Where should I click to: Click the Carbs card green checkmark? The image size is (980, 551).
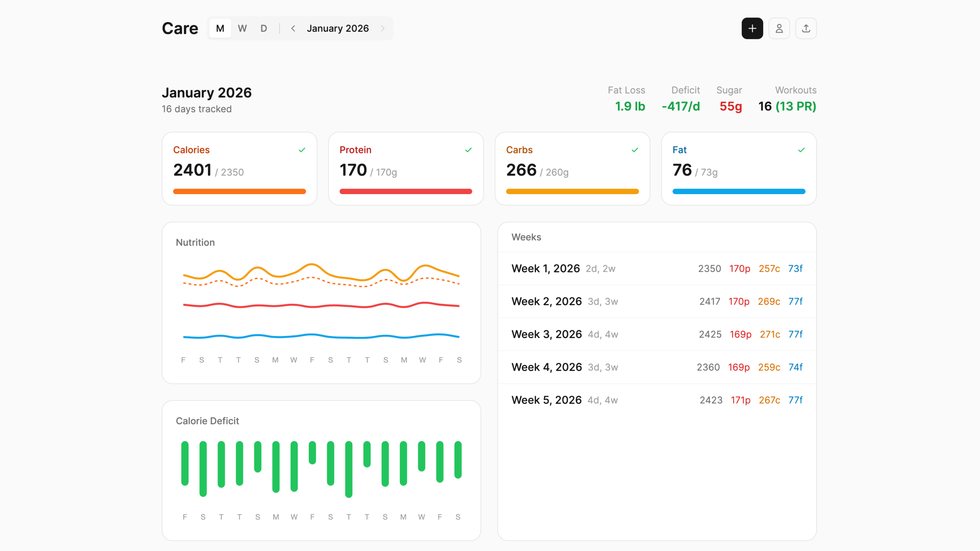(x=635, y=150)
